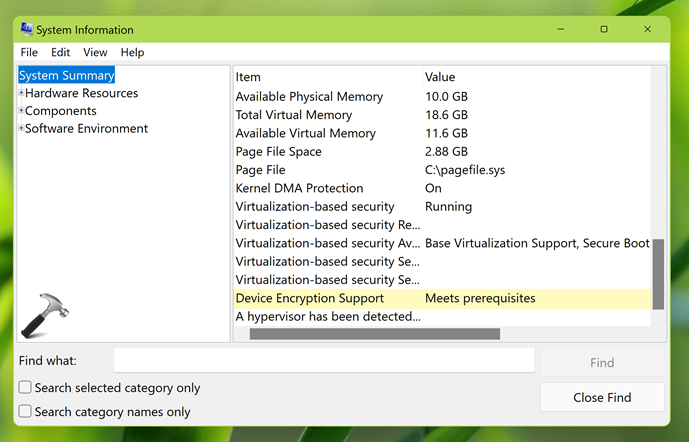
Task: Open the View menu
Action: coord(95,52)
